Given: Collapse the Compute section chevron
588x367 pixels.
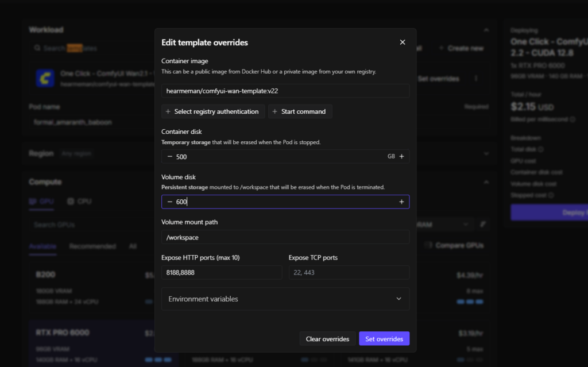Looking at the screenshot, I should point(486,183).
